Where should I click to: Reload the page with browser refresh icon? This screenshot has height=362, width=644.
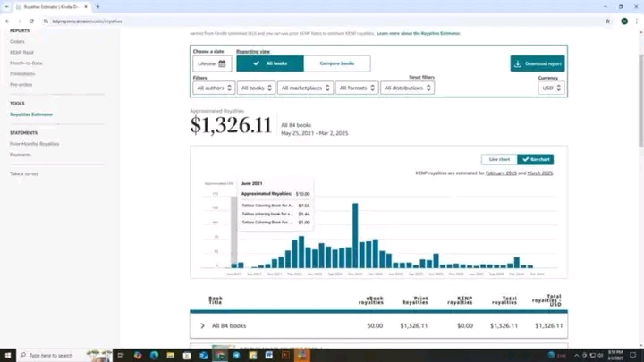(32, 21)
